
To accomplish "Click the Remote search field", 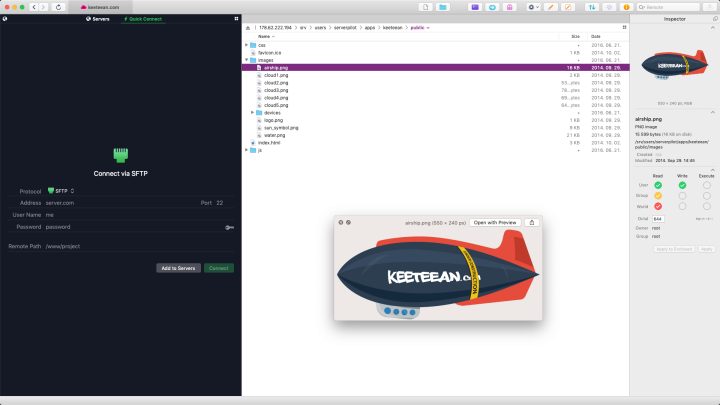I will click(x=668, y=7).
